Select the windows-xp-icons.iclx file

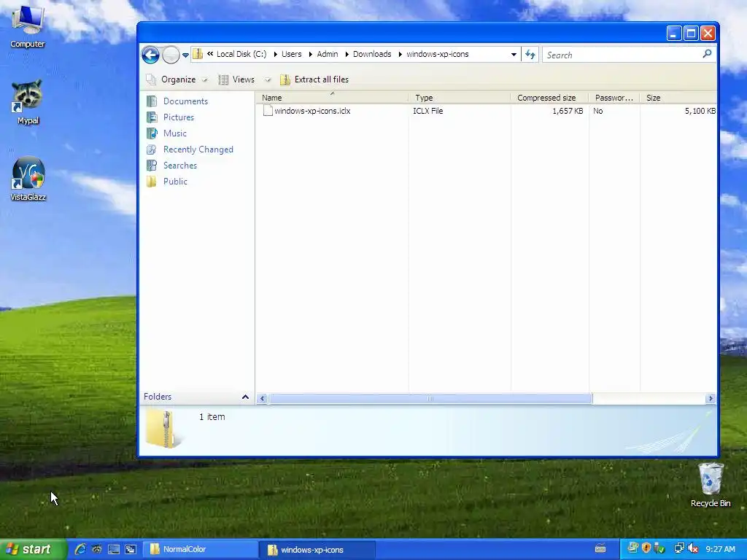point(312,111)
